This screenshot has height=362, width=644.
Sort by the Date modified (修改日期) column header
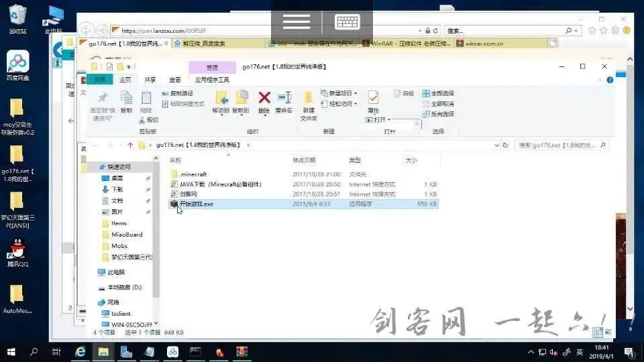[x=304, y=160]
